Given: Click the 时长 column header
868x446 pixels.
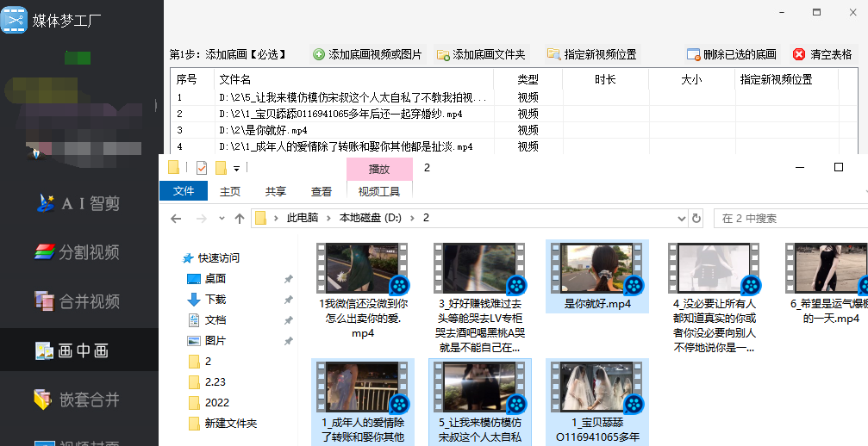Looking at the screenshot, I should click(606, 79).
